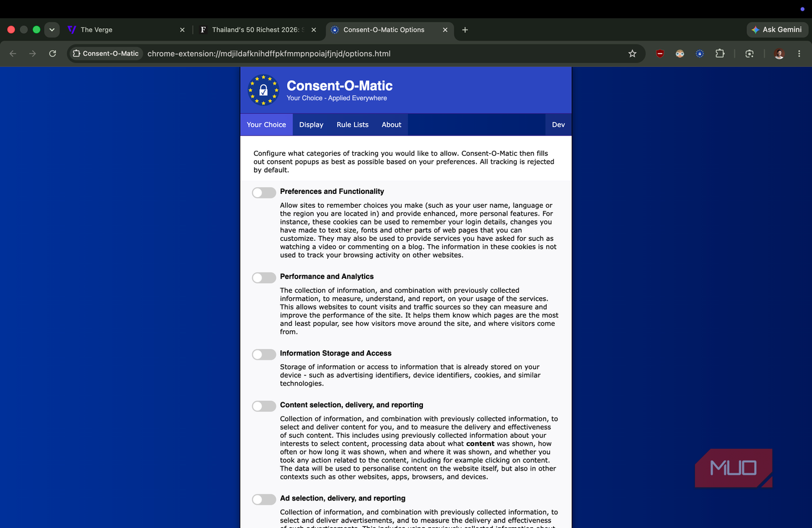Open the glasses-face extension icon in toolbar

(x=680, y=54)
